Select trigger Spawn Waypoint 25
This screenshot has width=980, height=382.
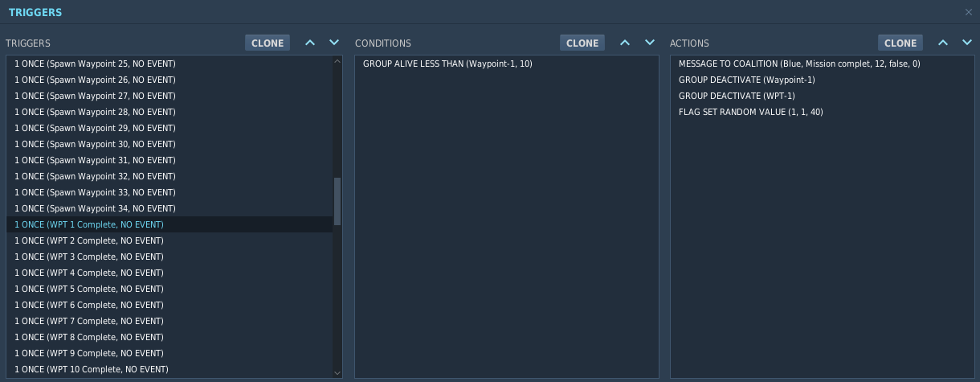coord(169,64)
